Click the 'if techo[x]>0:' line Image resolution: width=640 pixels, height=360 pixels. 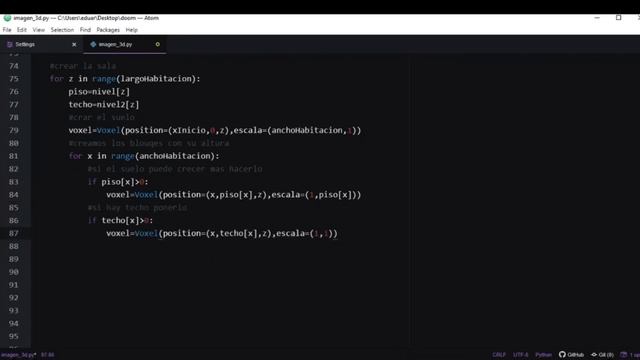(x=120, y=220)
